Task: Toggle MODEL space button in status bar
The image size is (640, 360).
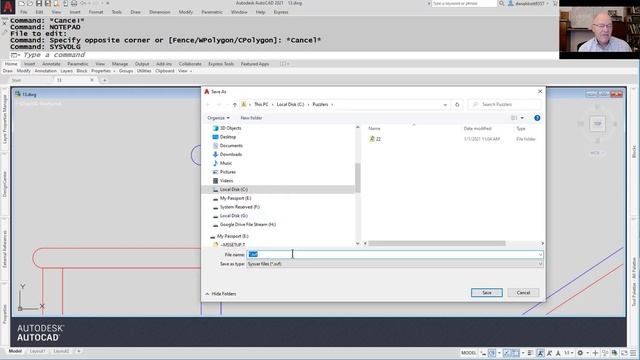Action: (x=469, y=353)
